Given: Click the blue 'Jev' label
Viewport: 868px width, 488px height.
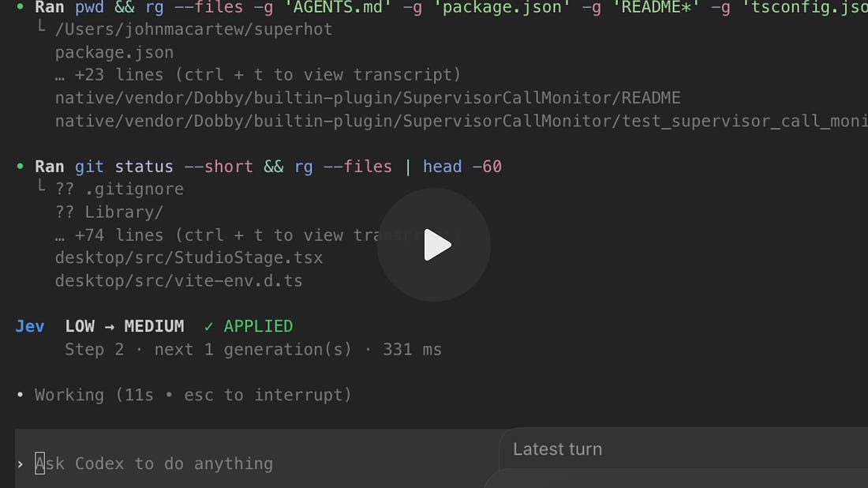Looking at the screenshot, I should pos(30,325).
